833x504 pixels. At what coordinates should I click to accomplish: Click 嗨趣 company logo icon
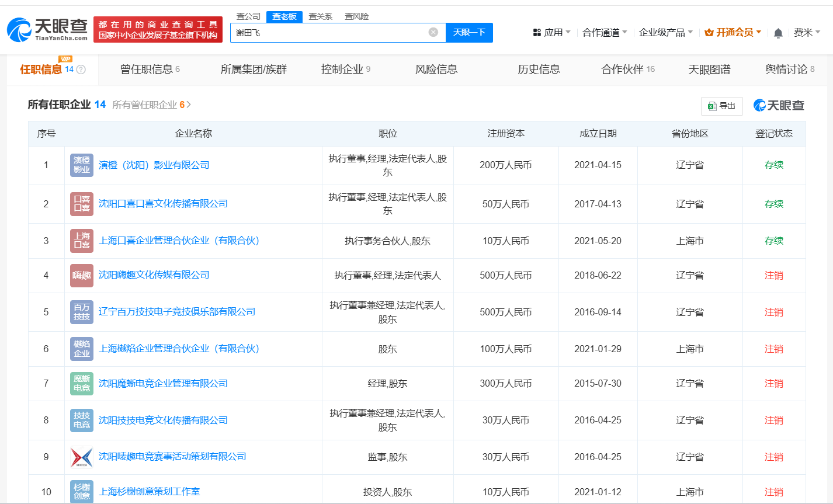(x=82, y=275)
